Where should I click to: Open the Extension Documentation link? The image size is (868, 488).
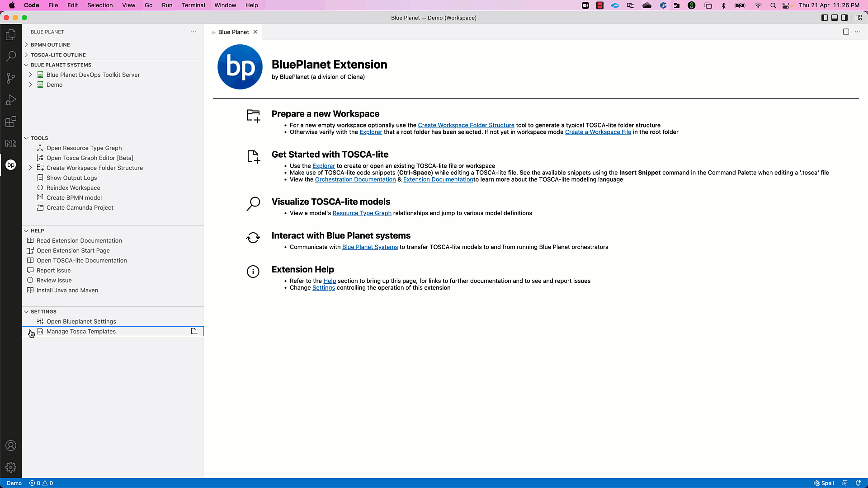click(438, 180)
